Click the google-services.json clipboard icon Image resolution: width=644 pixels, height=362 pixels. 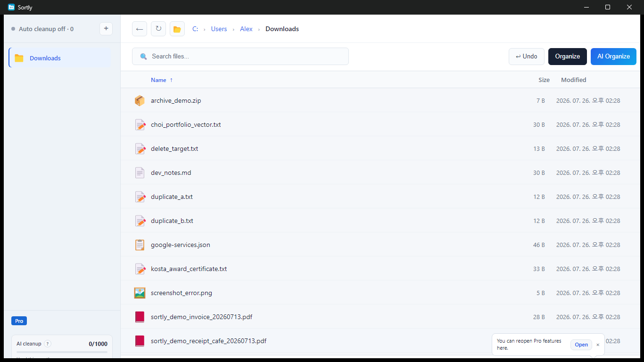[140, 245]
